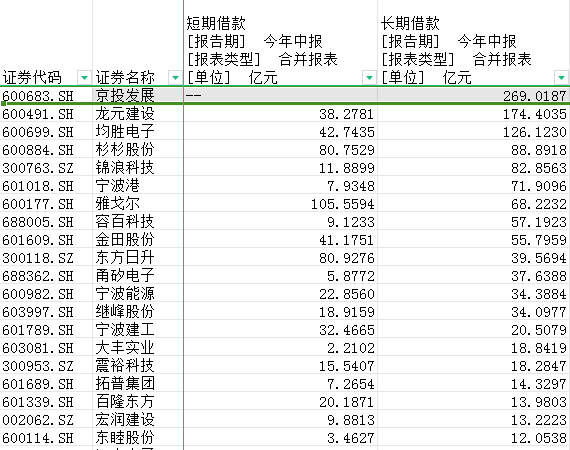570x450 pixels.
Task: Open the 短期借款 column filter dropdown
Action: click(369, 77)
